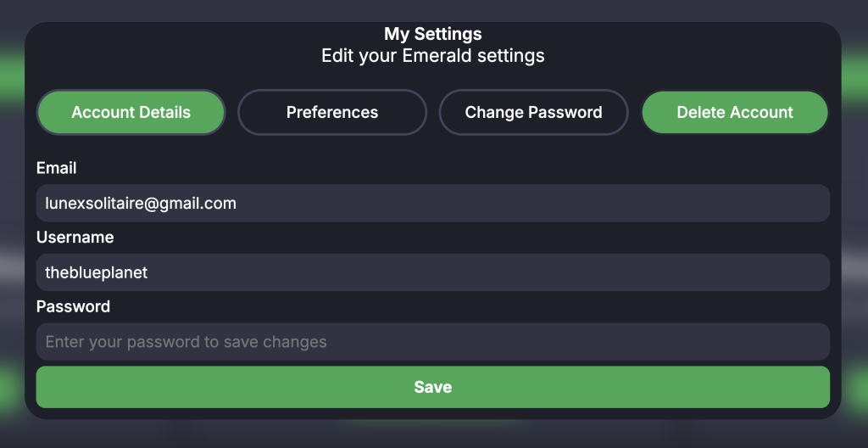Click the word 'Delete' on the account tab
The width and height of the screenshot is (868, 448).
tap(701, 112)
